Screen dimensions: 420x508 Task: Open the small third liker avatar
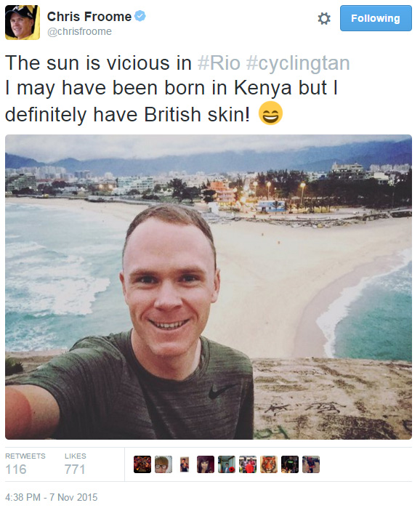click(185, 464)
